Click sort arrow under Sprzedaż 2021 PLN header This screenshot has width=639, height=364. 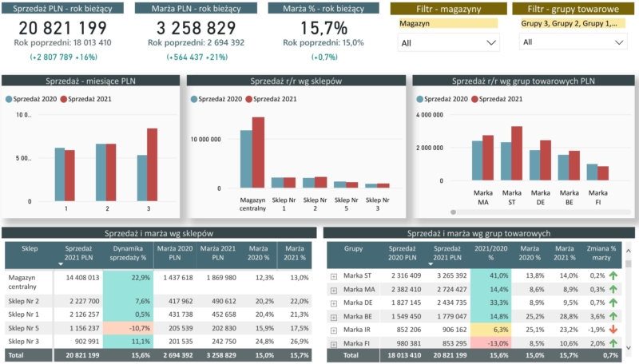(62, 264)
